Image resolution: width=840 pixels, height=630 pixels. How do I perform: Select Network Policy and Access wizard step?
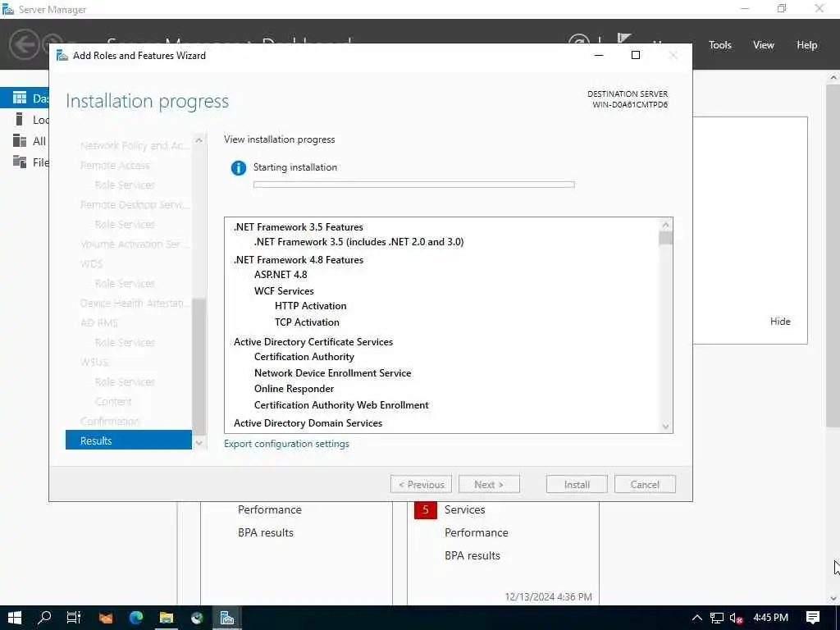click(x=134, y=146)
